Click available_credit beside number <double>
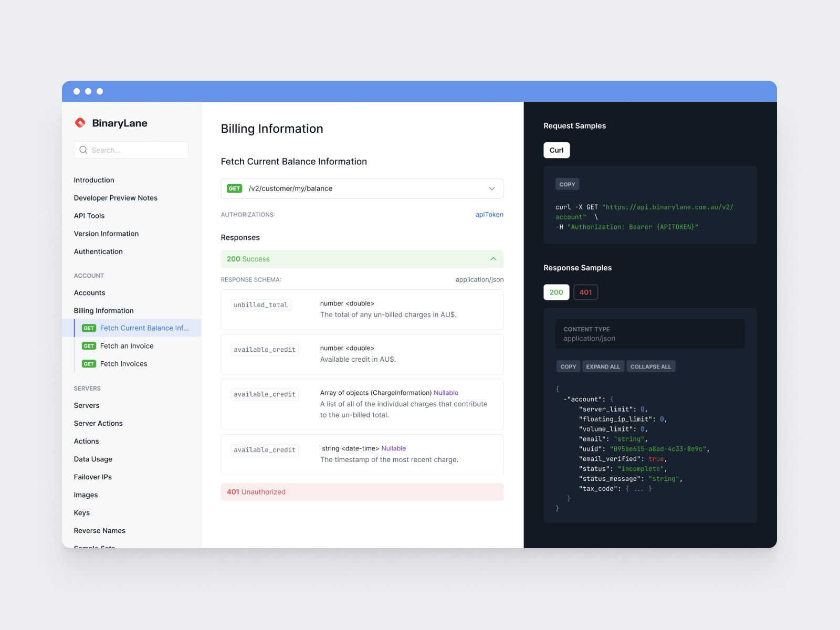840x630 pixels. tap(265, 350)
